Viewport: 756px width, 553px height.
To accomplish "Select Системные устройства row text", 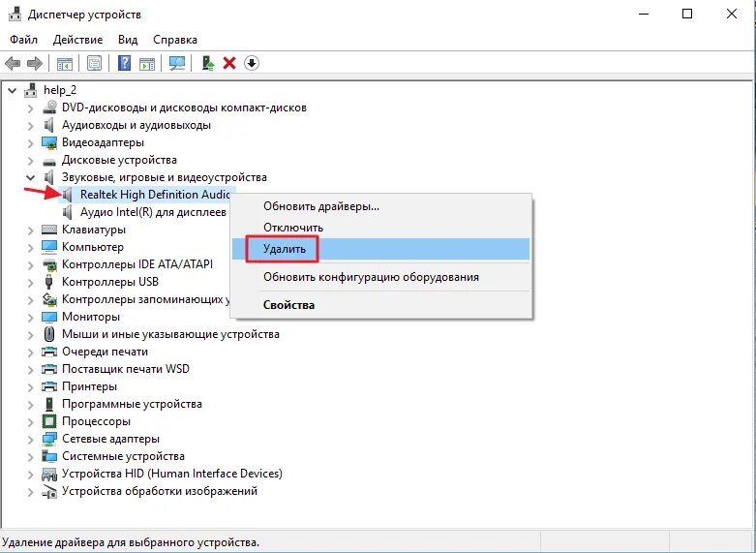I will pyautogui.click(x=123, y=456).
